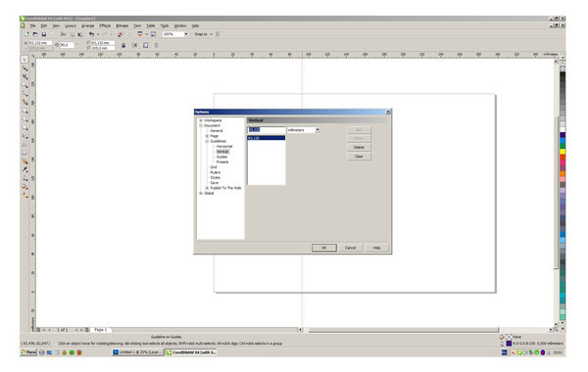Select the Ellipse tool in the toolbox

(x=24, y=119)
